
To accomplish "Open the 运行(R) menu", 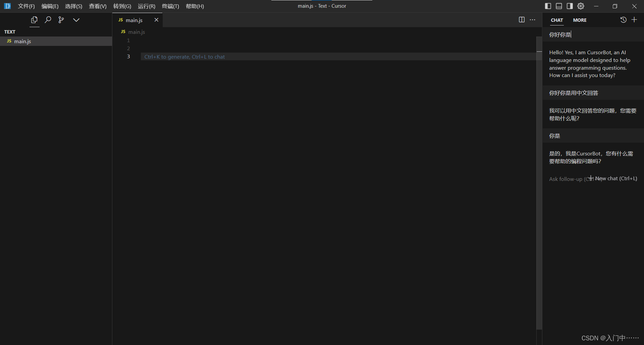I will [147, 6].
